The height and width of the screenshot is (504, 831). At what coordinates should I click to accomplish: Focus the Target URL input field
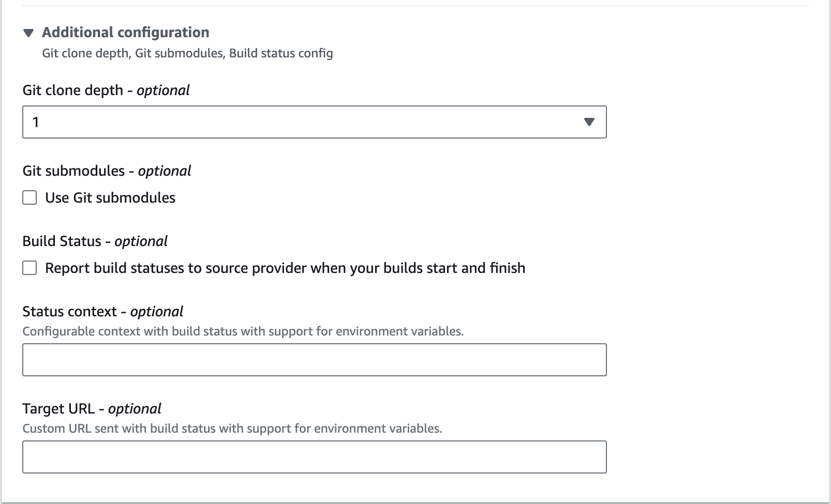314,457
